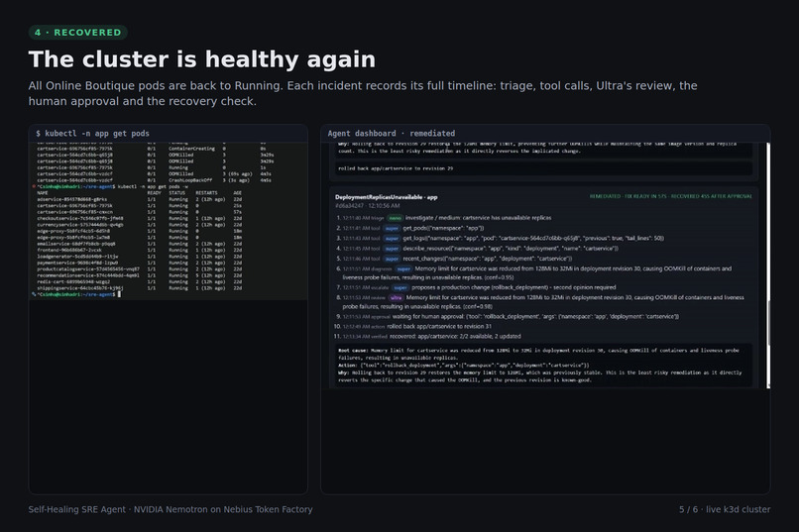Click the currencyservice pod row

click(139, 225)
